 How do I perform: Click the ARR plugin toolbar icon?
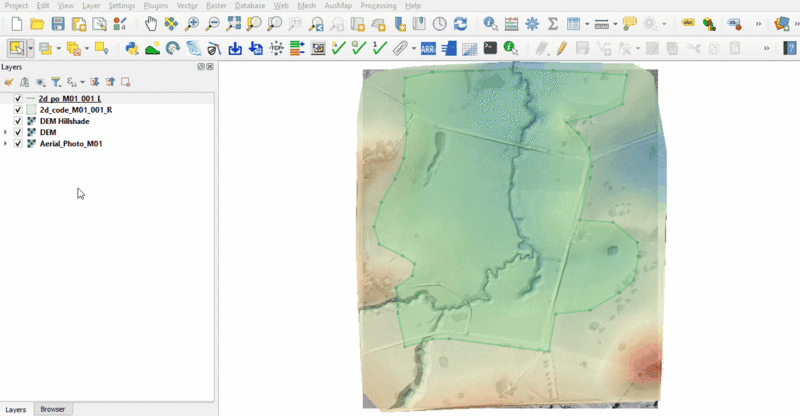427,47
